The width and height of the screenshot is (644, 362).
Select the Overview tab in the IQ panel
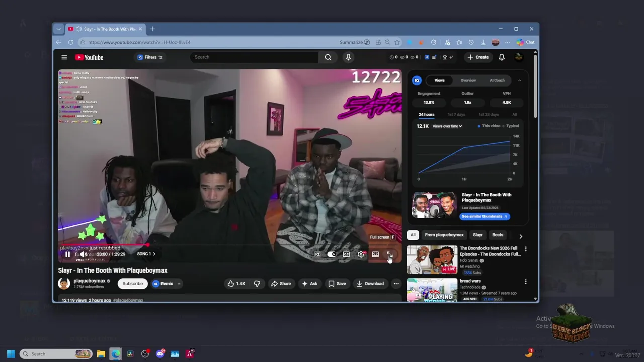(468, 80)
